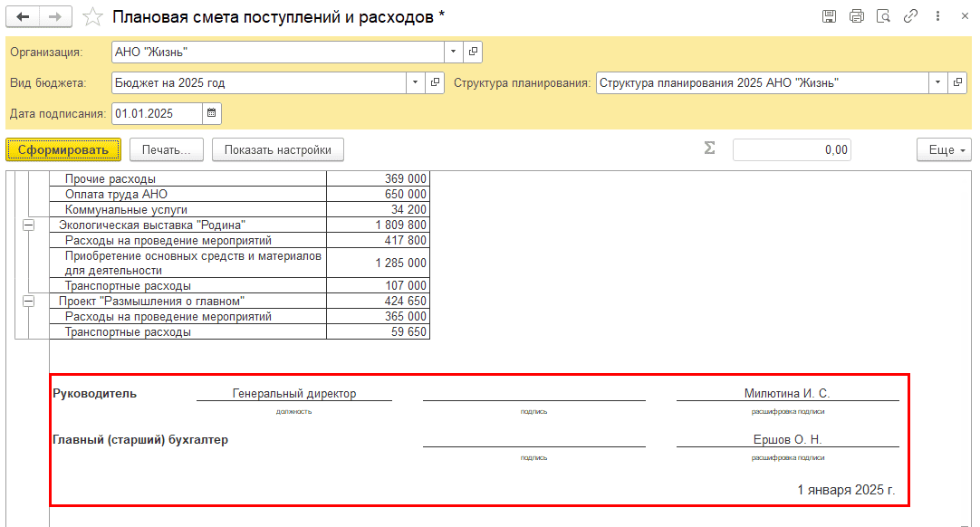Open the Еще menu

pos(943,149)
